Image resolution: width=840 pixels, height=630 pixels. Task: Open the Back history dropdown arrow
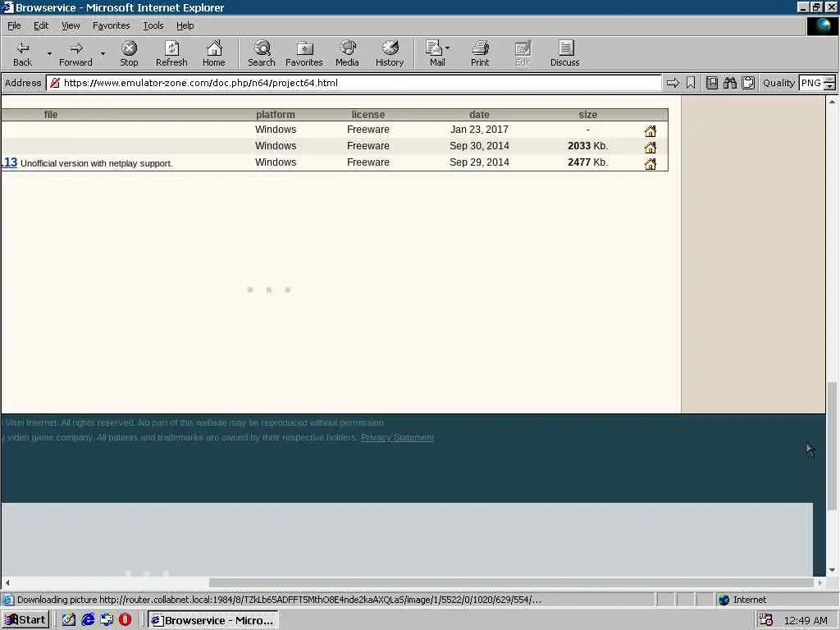click(x=49, y=53)
